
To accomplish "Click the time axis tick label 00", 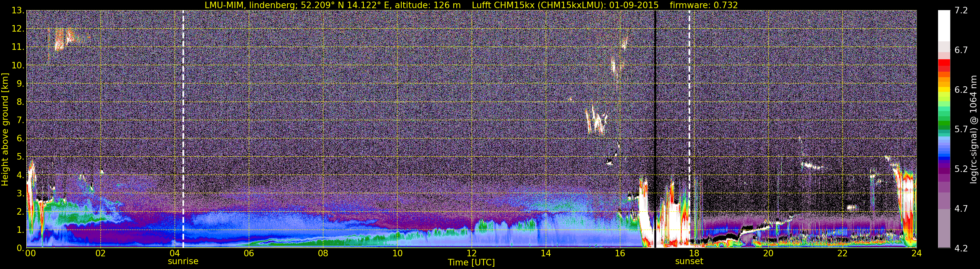I will (31, 253).
